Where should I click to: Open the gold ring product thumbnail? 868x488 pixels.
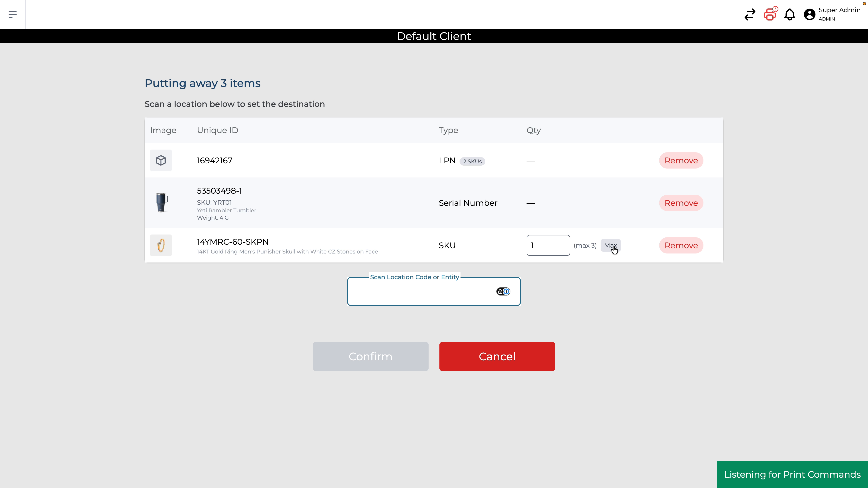[161, 245]
